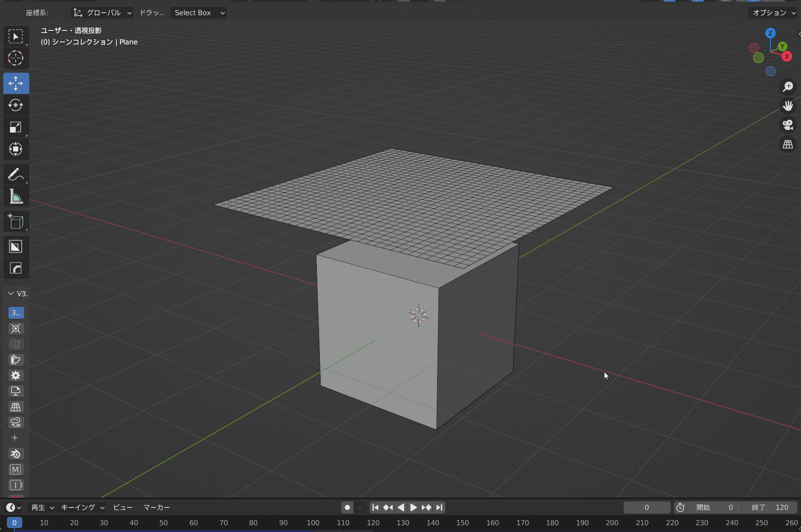The width and height of the screenshot is (801, 532).
Task: Click the current frame field showing 0
Action: click(647, 507)
